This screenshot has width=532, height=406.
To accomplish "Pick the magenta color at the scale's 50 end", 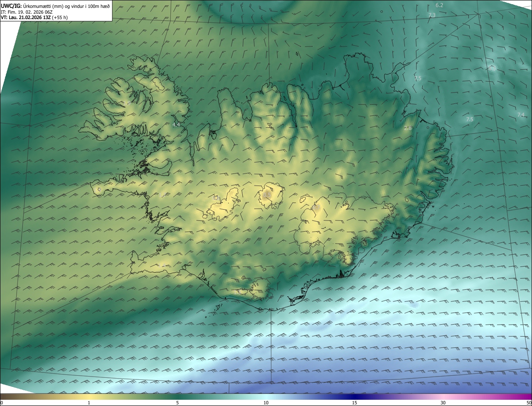I will pyautogui.click(x=529, y=396).
